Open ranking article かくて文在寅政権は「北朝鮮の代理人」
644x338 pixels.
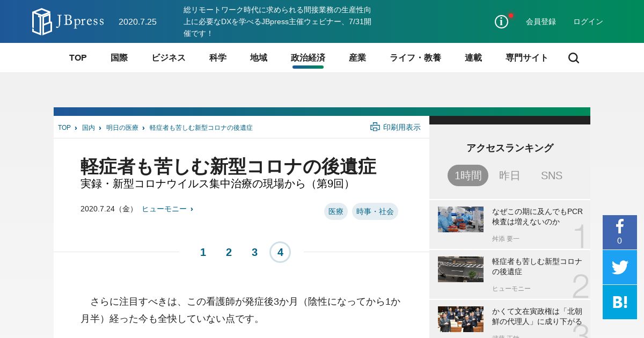[537, 317]
